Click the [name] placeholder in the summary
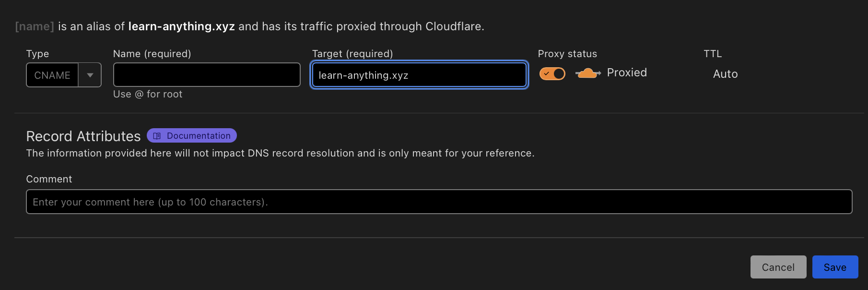This screenshot has height=290, width=868. pyautogui.click(x=35, y=26)
